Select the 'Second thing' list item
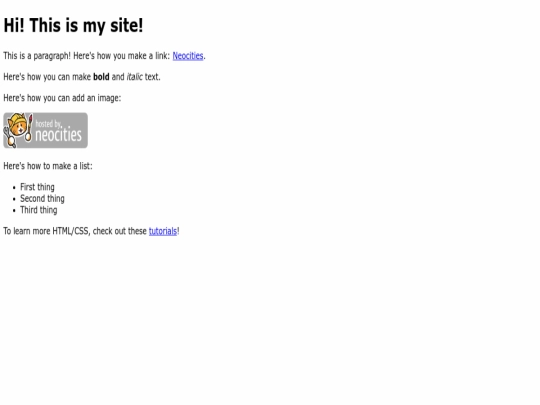The image size is (540, 405). coord(42,199)
